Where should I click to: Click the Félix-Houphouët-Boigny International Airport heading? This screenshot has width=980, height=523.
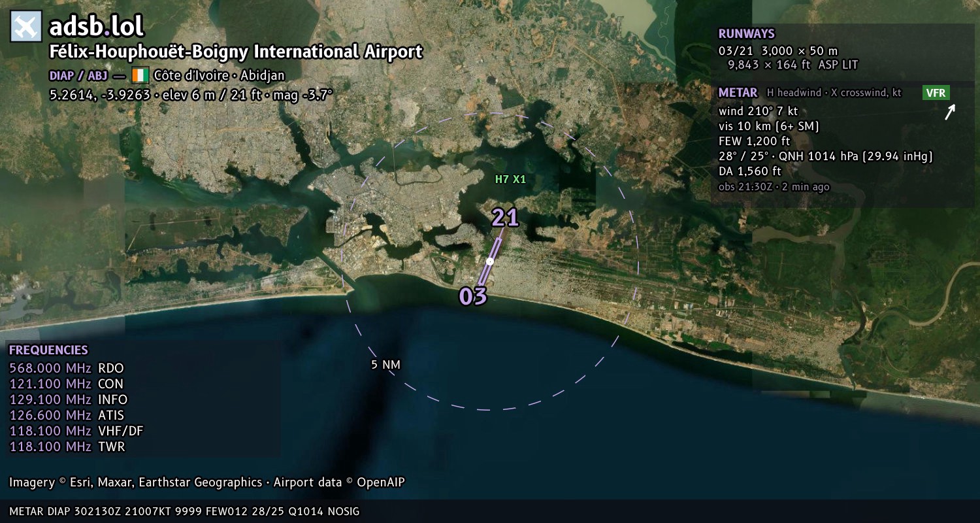236,52
